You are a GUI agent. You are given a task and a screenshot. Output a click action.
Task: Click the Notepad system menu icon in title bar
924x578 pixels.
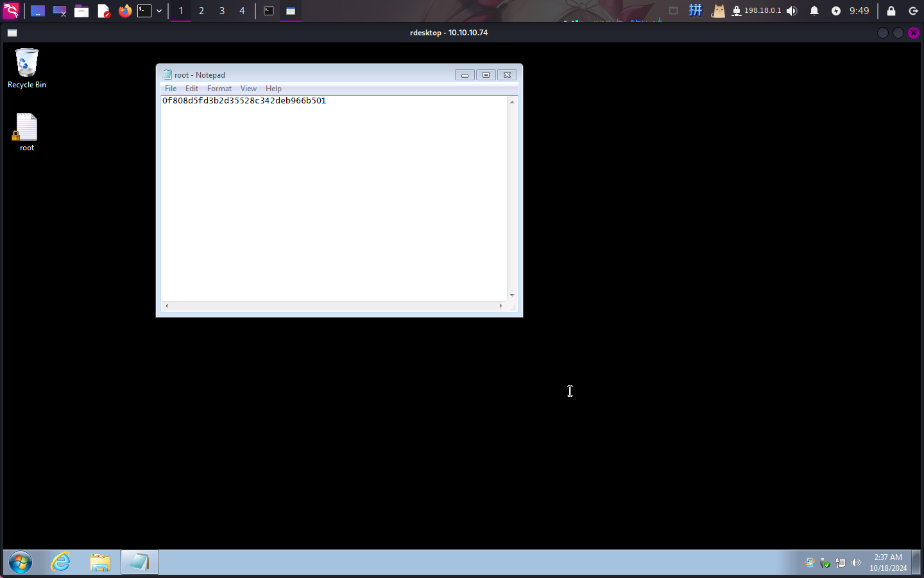(167, 74)
